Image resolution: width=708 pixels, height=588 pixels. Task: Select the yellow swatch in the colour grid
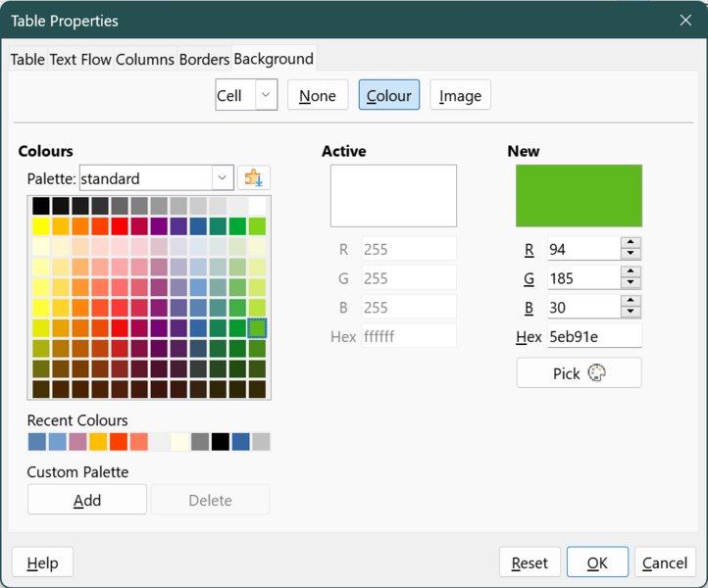(41, 225)
